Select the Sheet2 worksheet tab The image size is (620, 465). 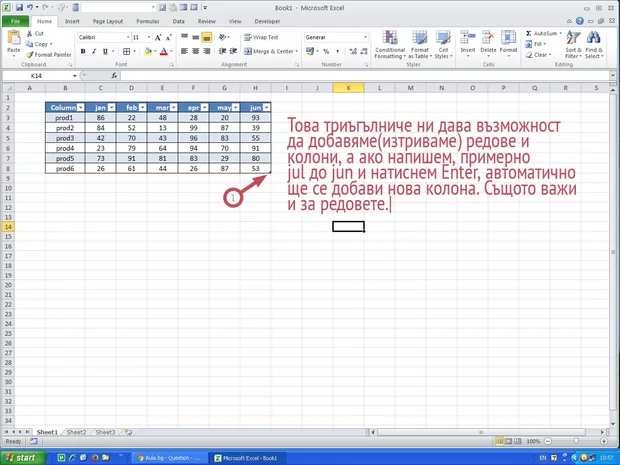(x=76, y=432)
